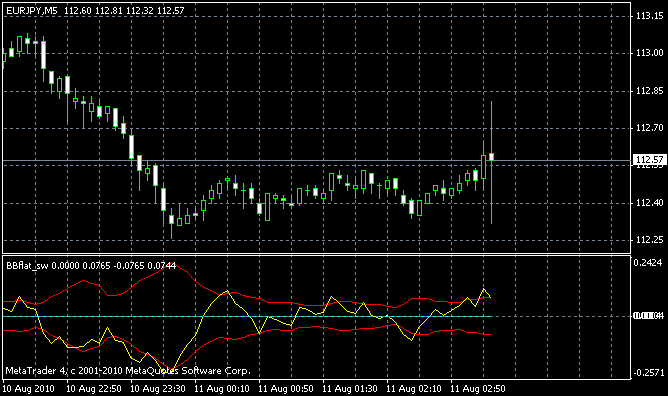This screenshot has height=396, width=668.
Task: Click the 11 Aug 00:10 time label
Action: pyautogui.click(x=222, y=389)
